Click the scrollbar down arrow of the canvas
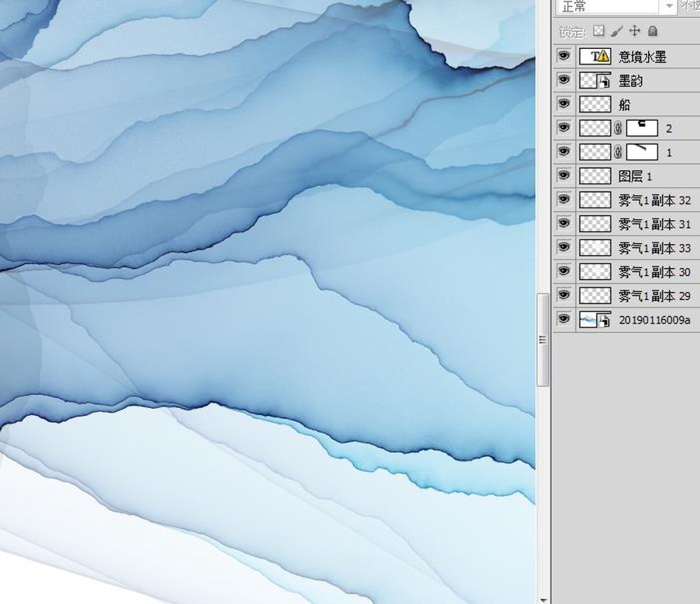This screenshot has height=604, width=700. 543,600
